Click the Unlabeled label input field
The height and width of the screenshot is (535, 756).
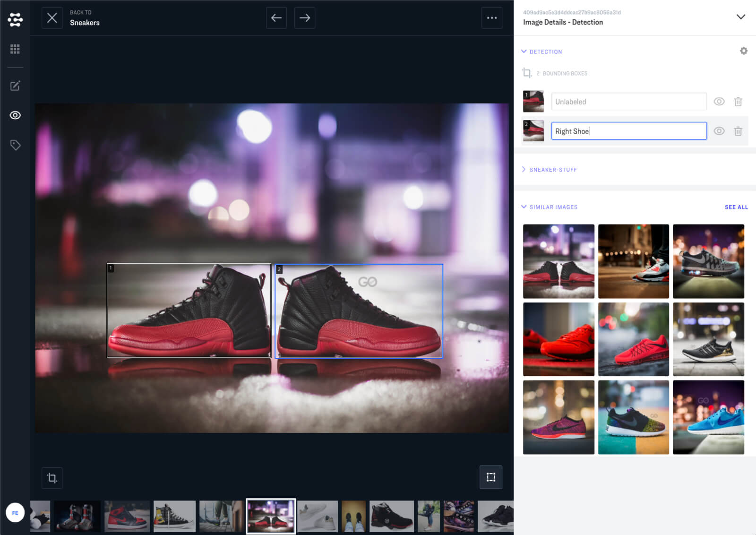pos(628,102)
